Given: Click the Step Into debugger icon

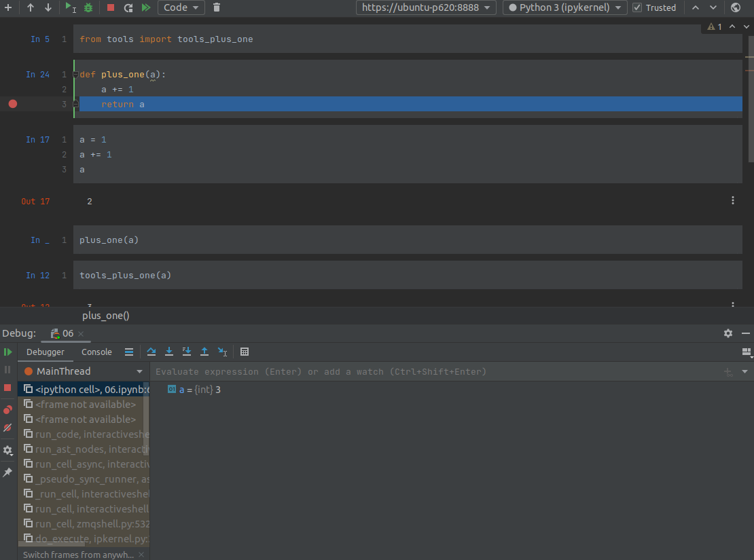Looking at the screenshot, I should (169, 352).
